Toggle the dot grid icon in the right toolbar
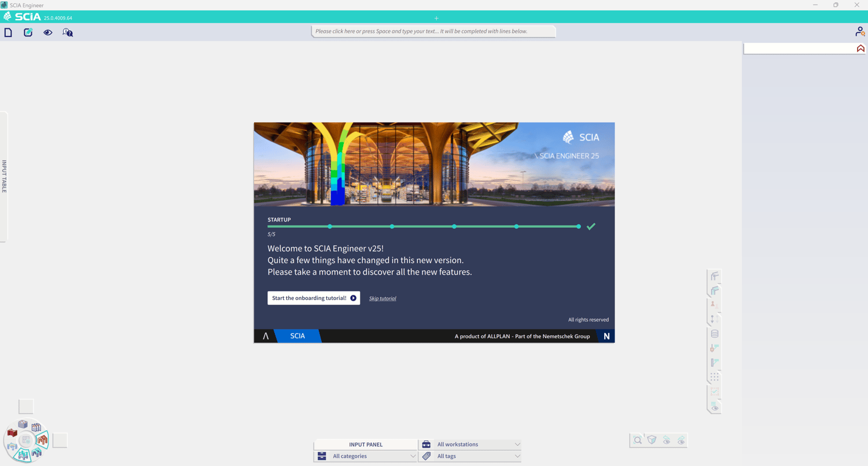The height and width of the screenshot is (466, 868). (x=715, y=377)
